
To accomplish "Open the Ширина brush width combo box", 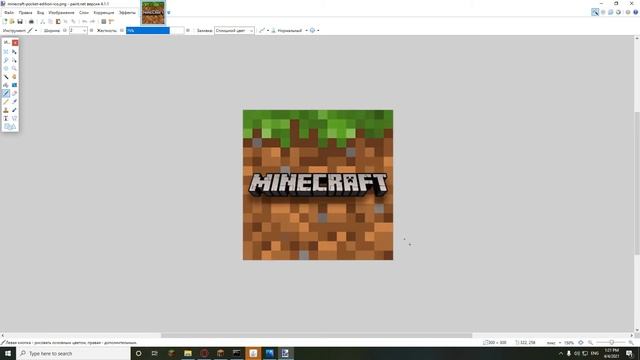I will point(78,31).
